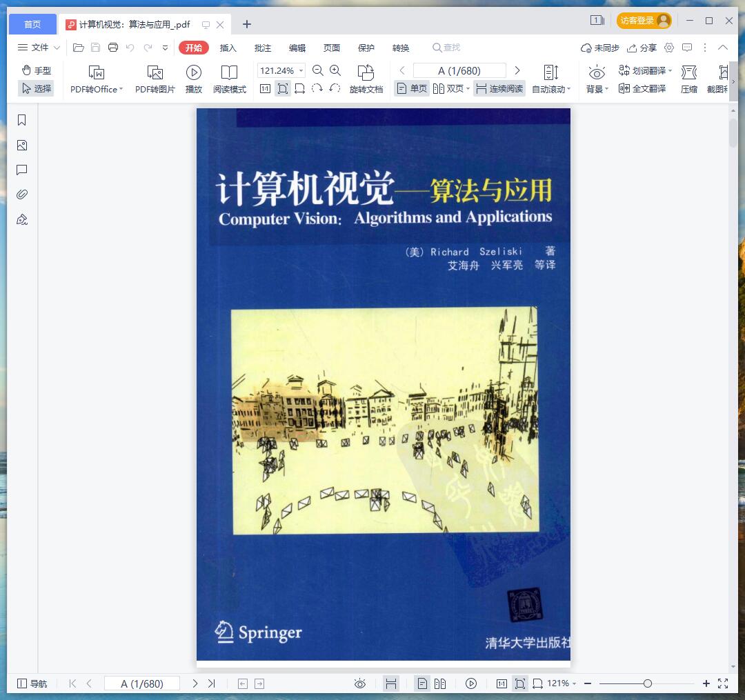
Task: Click the 全文翻译 full-text translate tool
Action: [x=642, y=89]
